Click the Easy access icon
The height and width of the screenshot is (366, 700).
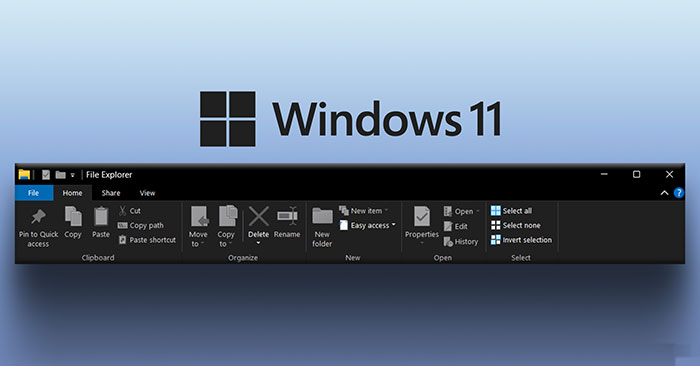[343, 225]
